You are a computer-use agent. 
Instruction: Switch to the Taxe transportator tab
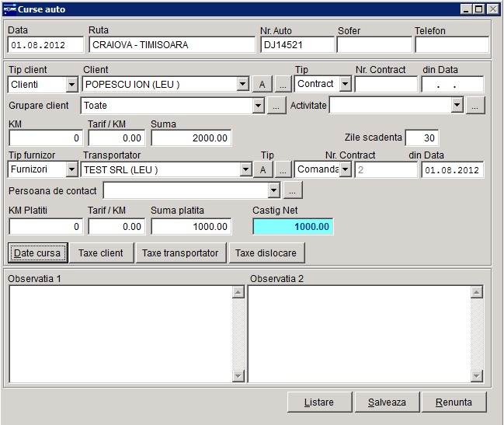coord(181,253)
